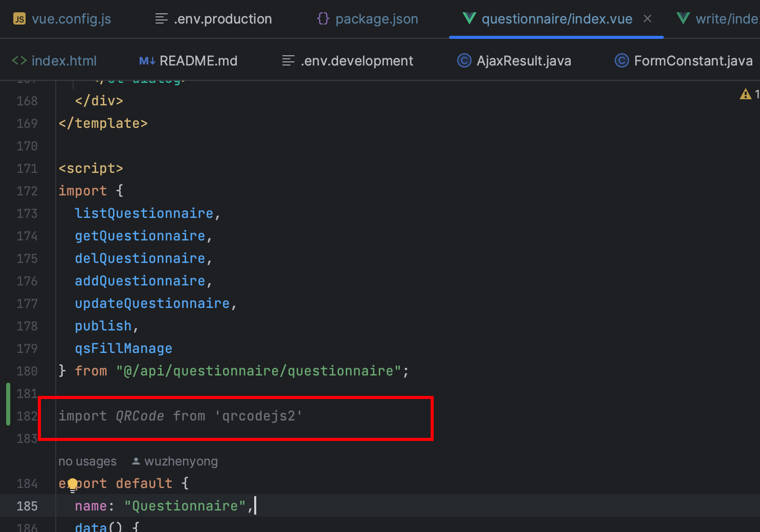Viewport: 760px width, 532px height.
Task: Click addQuestionnaire in the import list
Action: pos(140,281)
